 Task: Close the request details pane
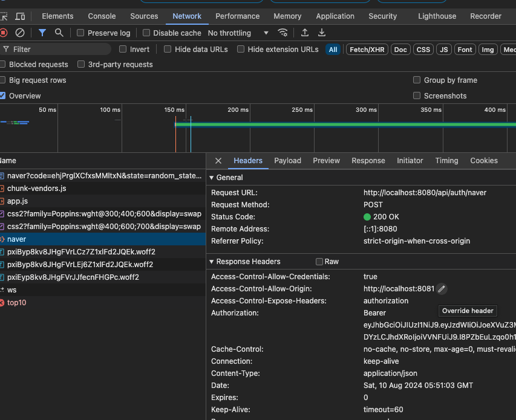(x=218, y=161)
